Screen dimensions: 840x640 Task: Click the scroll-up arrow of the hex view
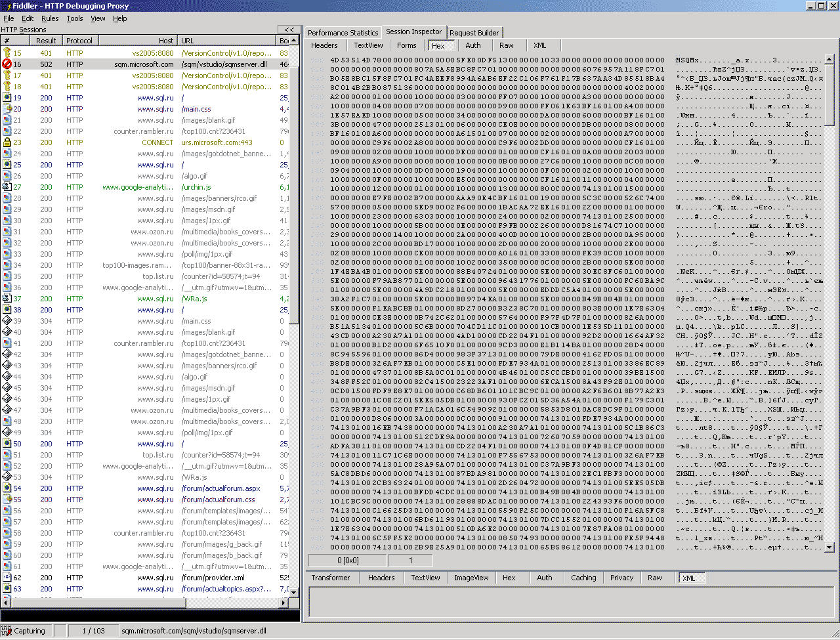coord(829,59)
